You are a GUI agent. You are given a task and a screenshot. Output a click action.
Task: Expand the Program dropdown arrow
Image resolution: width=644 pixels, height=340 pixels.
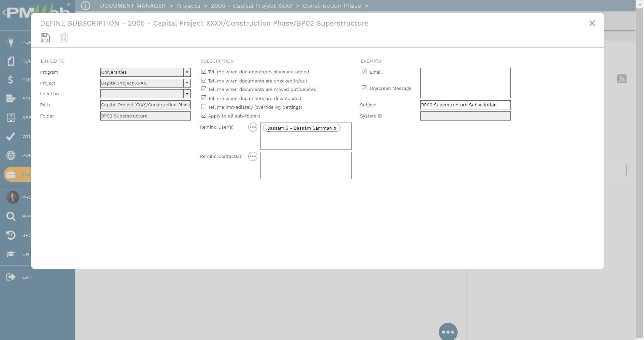pyautogui.click(x=187, y=72)
